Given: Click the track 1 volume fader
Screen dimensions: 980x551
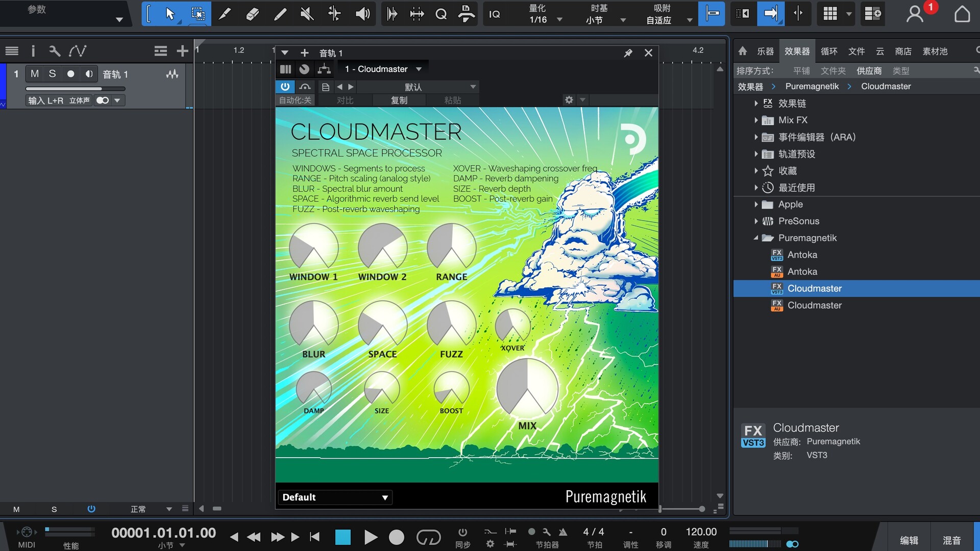Looking at the screenshot, I should (75, 89).
